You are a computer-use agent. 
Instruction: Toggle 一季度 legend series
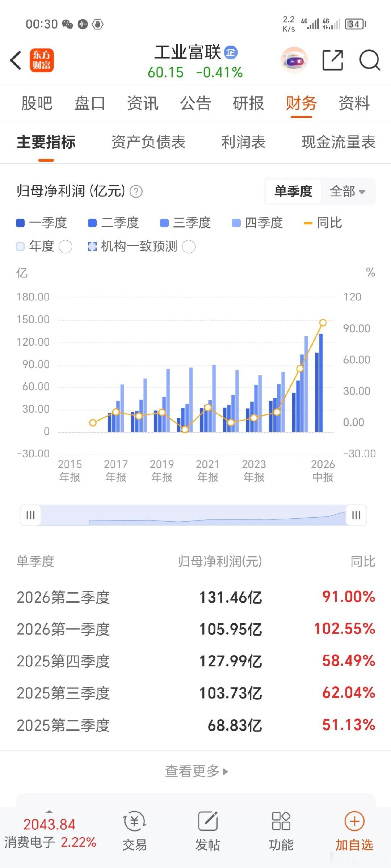[42, 223]
